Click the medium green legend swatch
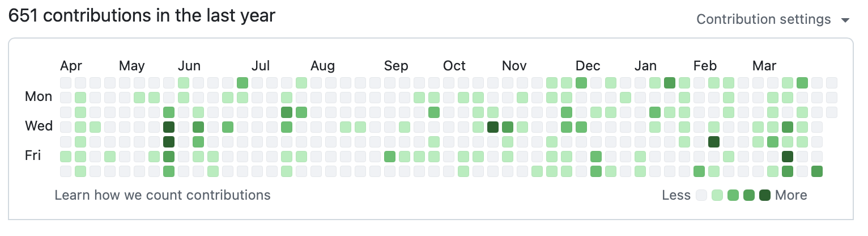This screenshot has height=236, width=868. point(733,196)
